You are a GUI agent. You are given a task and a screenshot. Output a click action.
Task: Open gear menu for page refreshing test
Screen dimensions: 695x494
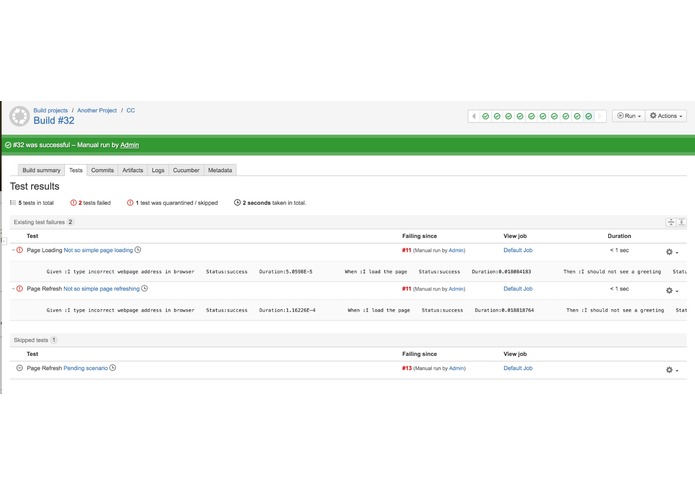pos(672,290)
